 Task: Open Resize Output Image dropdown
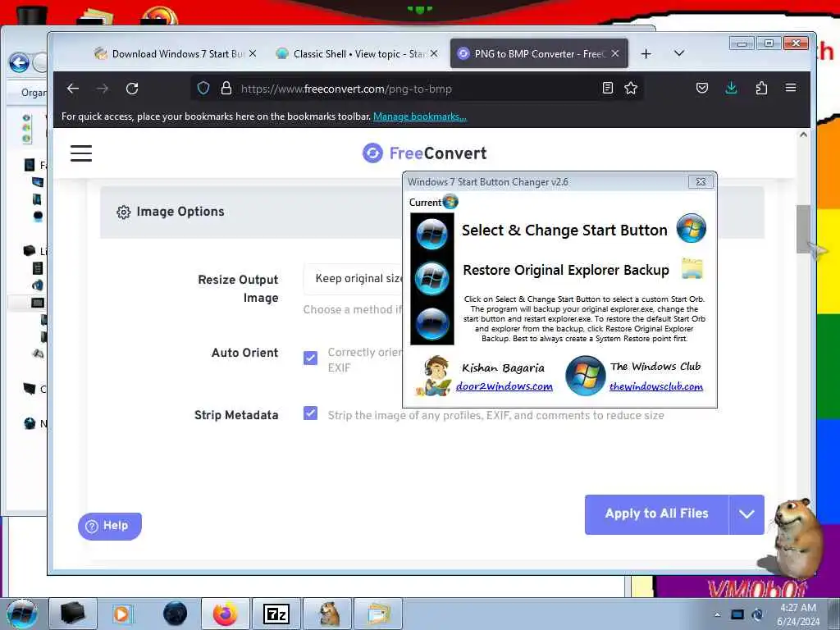coord(354,279)
